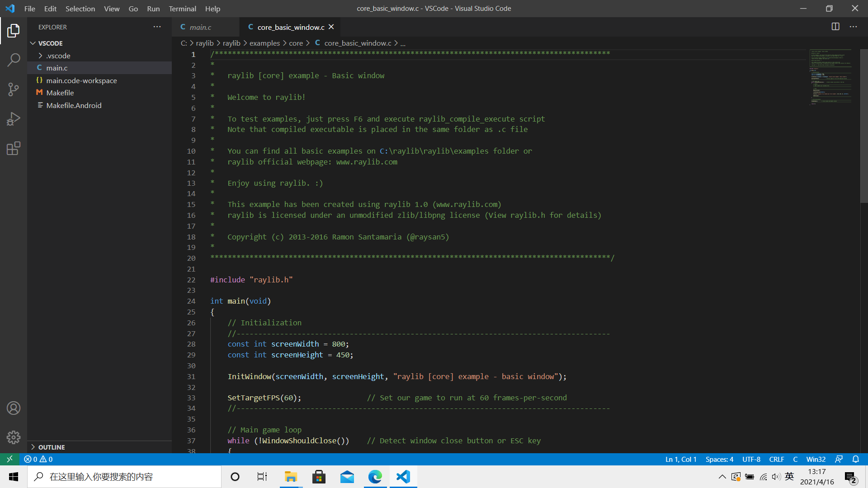
Task: Click Microsoft Edge icon in taskbar
Action: pos(375,477)
